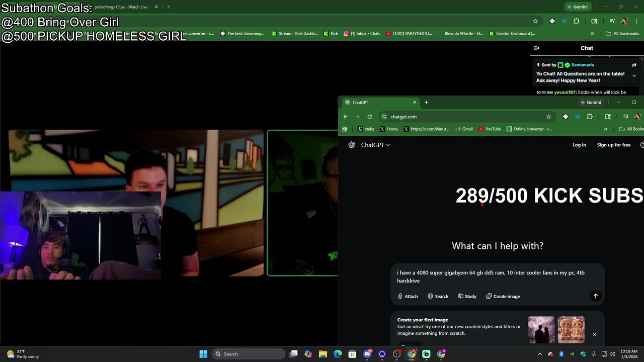Expand hidden bookmarks chevron in ChatGPT window
Viewport: 644px width, 362px height.
click(x=605, y=129)
